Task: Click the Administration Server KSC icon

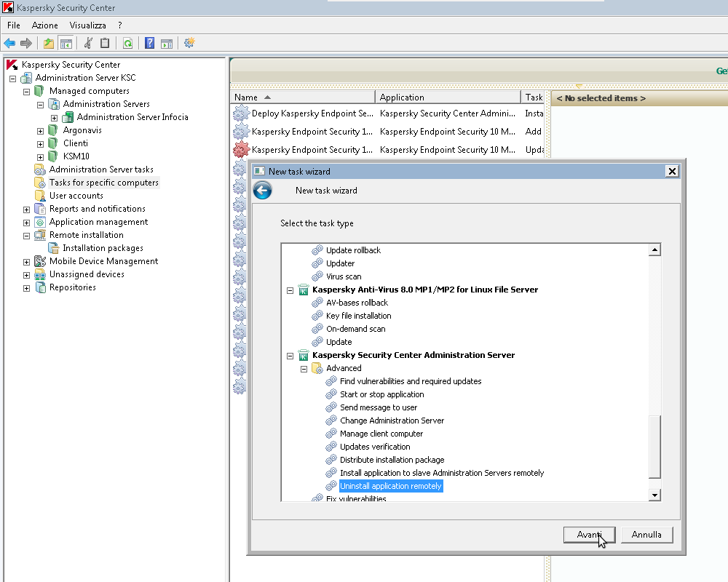Action: pos(26,78)
